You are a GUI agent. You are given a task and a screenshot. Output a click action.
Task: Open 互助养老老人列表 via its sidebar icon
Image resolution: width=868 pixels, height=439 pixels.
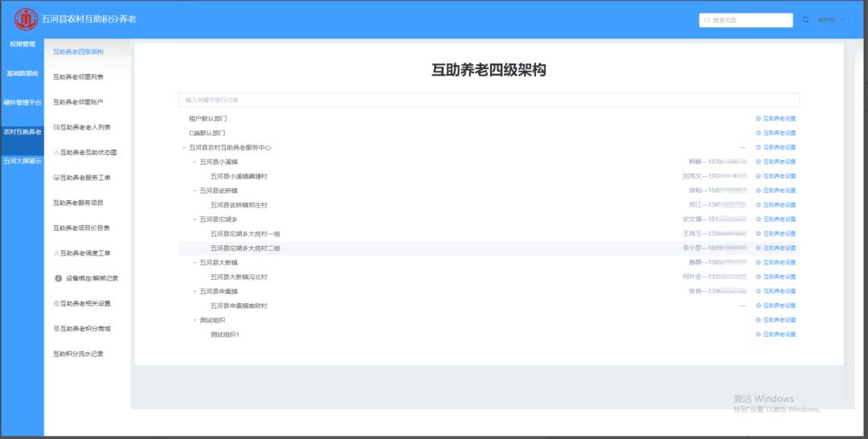56,127
